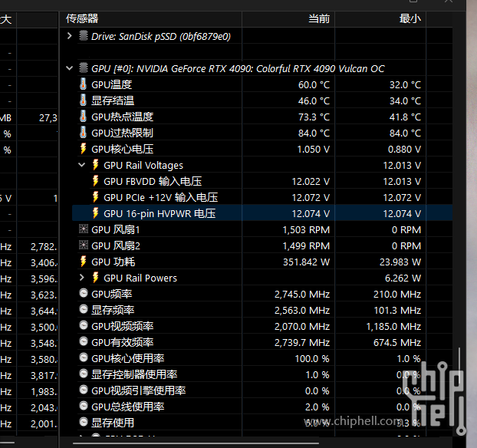Click current value 73.3 °C
477x448 pixels.
314,117
